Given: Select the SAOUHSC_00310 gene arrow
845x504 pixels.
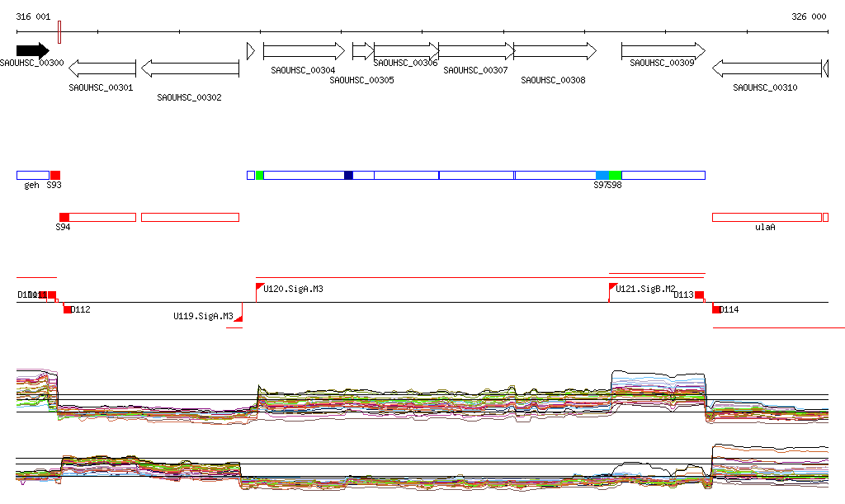Looking at the screenshot, I should (767, 68).
